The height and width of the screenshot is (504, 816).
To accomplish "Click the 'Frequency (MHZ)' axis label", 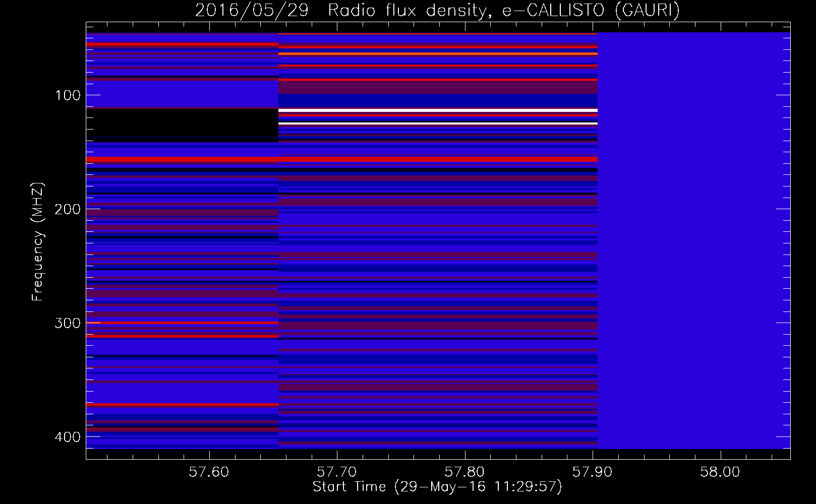I will click(37, 242).
